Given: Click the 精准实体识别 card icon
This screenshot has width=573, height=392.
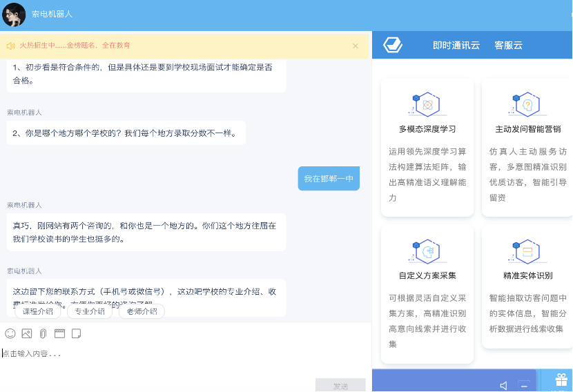Looking at the screenshot, I should click(527, 251).
